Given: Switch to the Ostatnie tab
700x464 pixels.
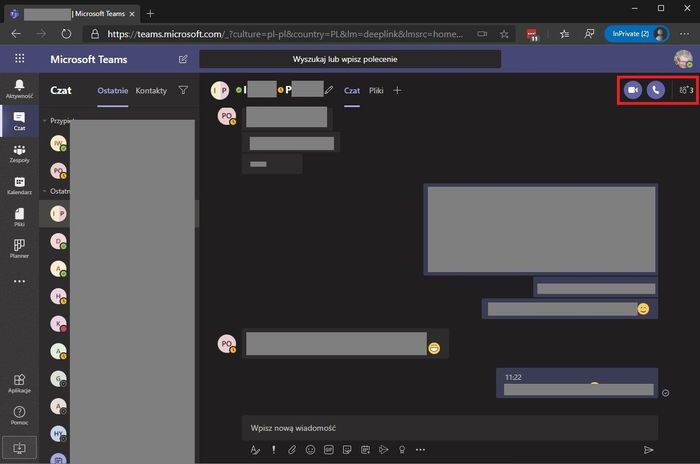Looking at the screenshot, I should (x=112, y=90).
